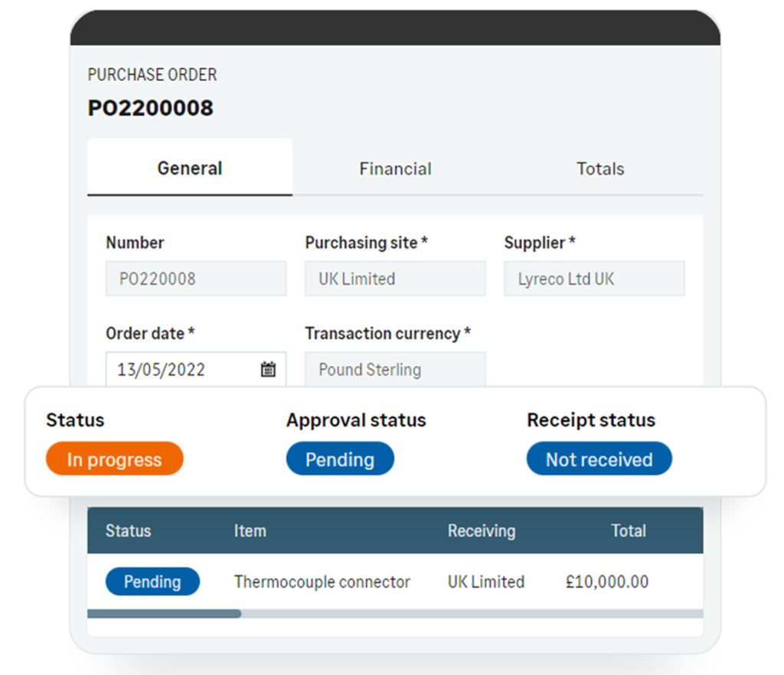
Task: Sort by the Status column header
Action: click(128, 530)
